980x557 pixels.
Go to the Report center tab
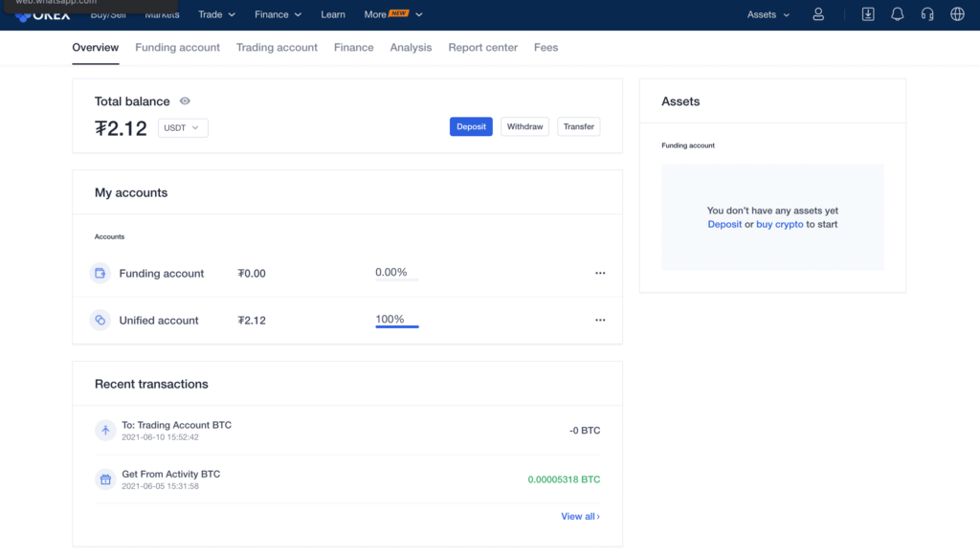[482, 48]
